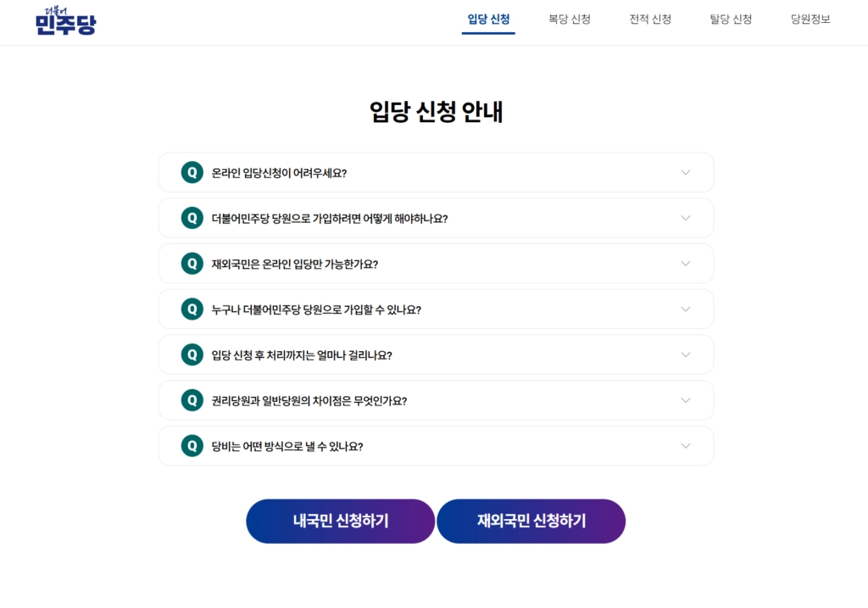Click the Q icon beside 당비는 어떤 방식으로
The width and height of the screenshot is (868, 608).
pos(192,446)
